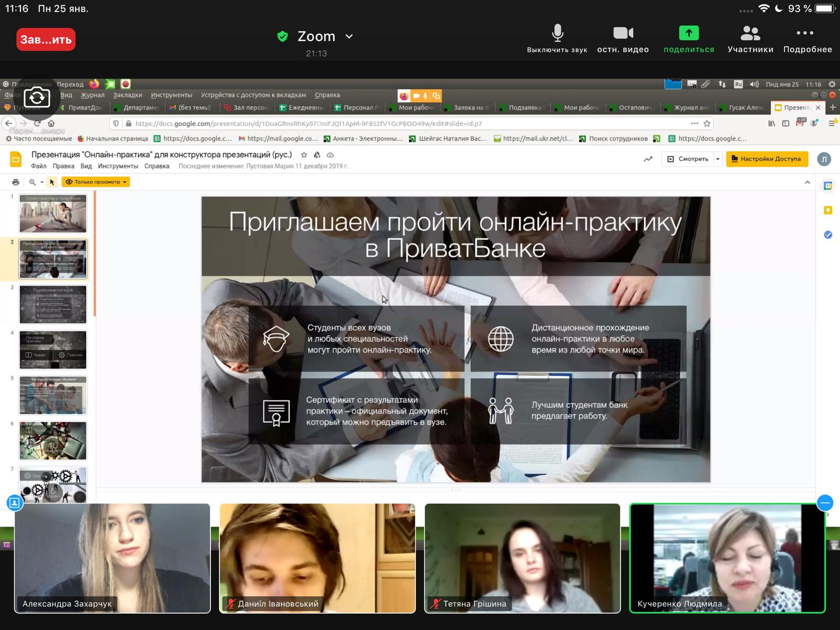Screen dimensions: 840x630
Task: Open the browser Справка menu
Action: click(x=327, y=95)
